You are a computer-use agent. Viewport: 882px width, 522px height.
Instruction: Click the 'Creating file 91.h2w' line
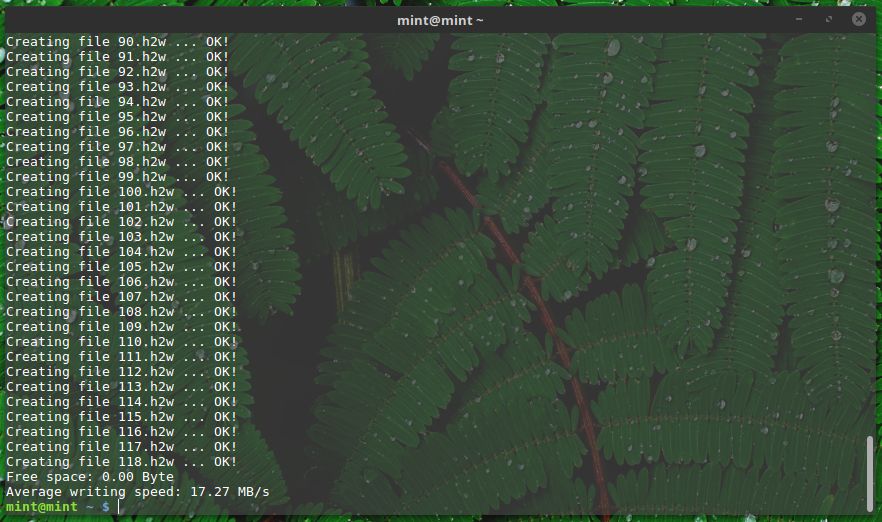click(x=118, y=57)
